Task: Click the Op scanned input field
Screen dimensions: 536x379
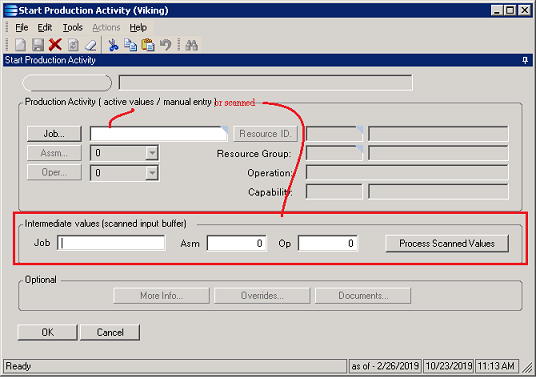Action: (328, 243)
